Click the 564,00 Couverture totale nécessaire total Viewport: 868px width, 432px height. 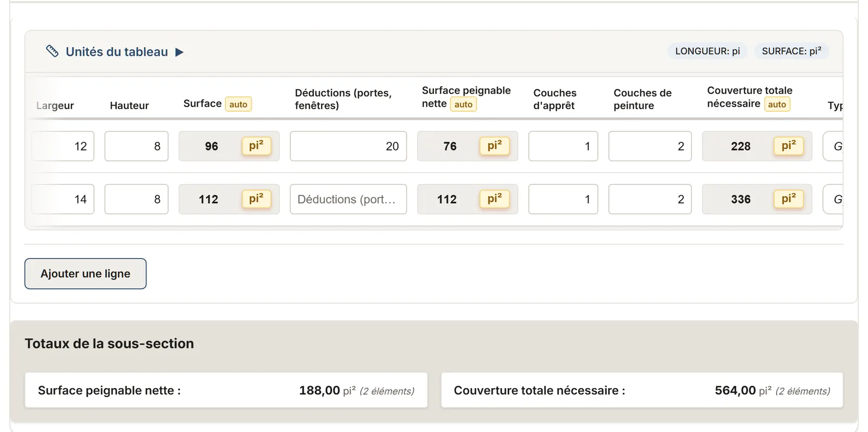coord(735,390)
